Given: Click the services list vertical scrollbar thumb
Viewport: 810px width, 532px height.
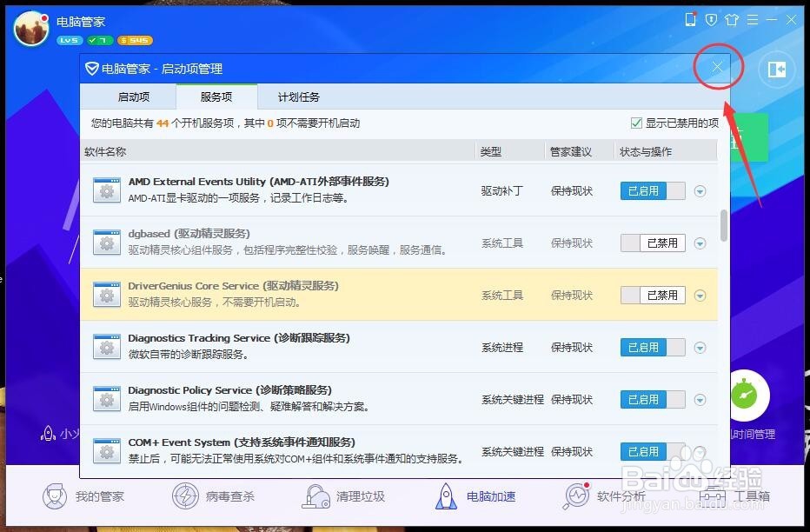Looking at the screenshot, I should coord(724,225).
